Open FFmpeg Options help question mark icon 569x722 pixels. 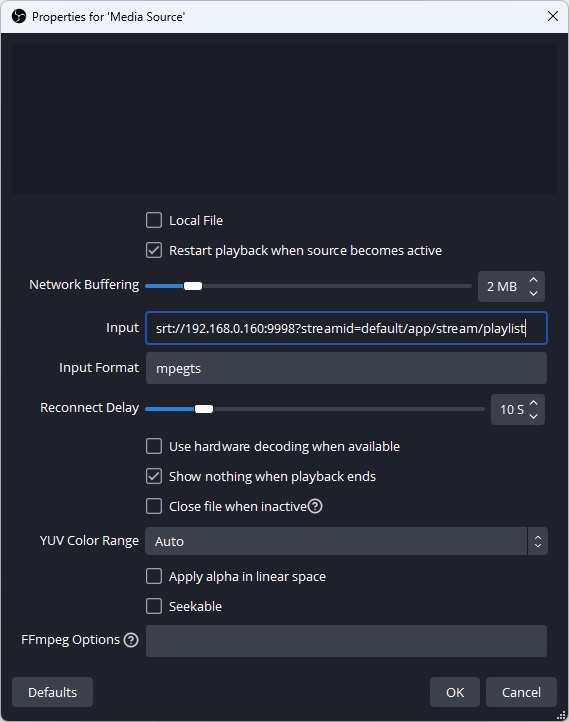(x=131, y=640)
